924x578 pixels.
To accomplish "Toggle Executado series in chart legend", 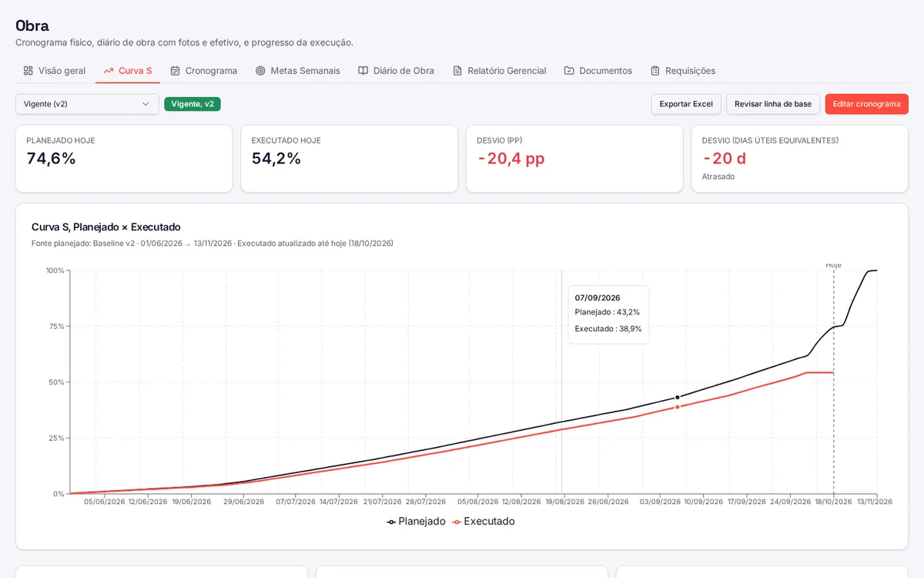I will pyautogui.click(x=484, y=522).
